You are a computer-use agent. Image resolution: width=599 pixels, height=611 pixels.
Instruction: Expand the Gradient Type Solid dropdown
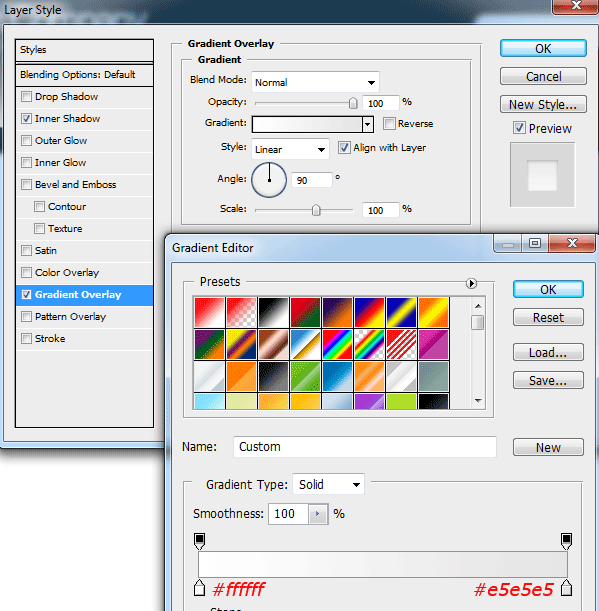(x=329, y=484)
